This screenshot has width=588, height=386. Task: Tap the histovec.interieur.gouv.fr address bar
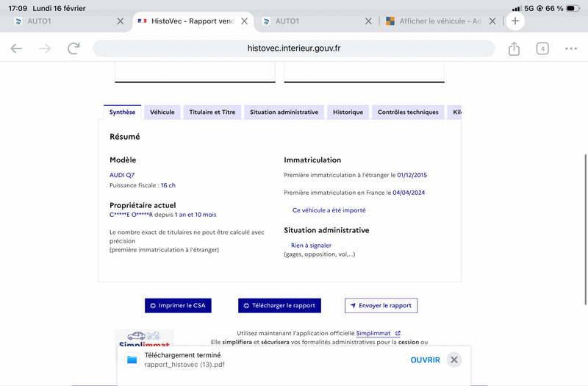[x=294, y=49]
